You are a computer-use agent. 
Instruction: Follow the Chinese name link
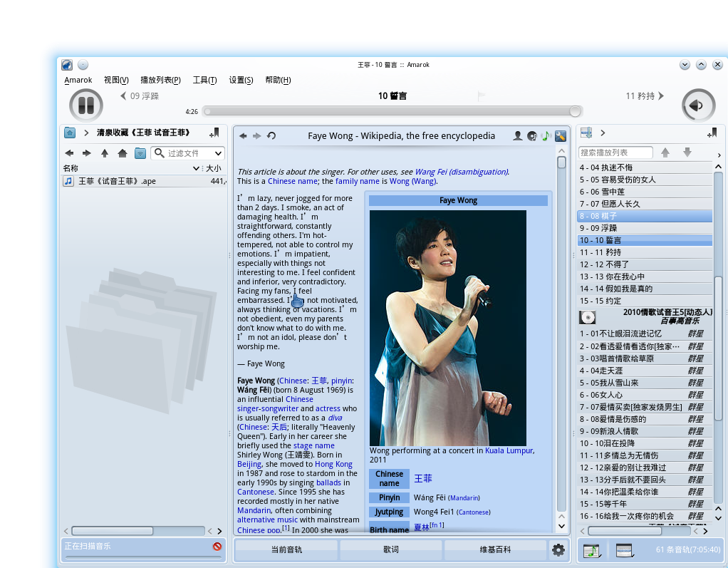tap(293, 181)
